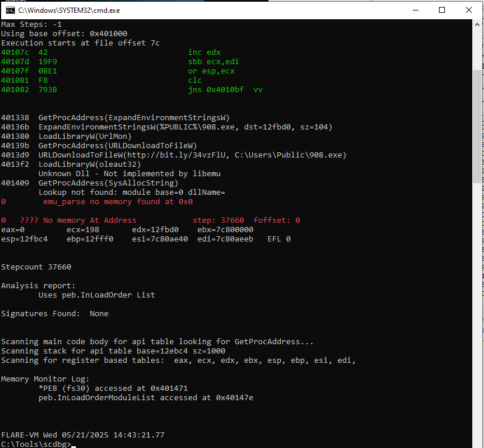The width and height of the screenshot is (484, 448).
Task: Click register value ebp=12fff0
Action: click(x=90, y=239)
